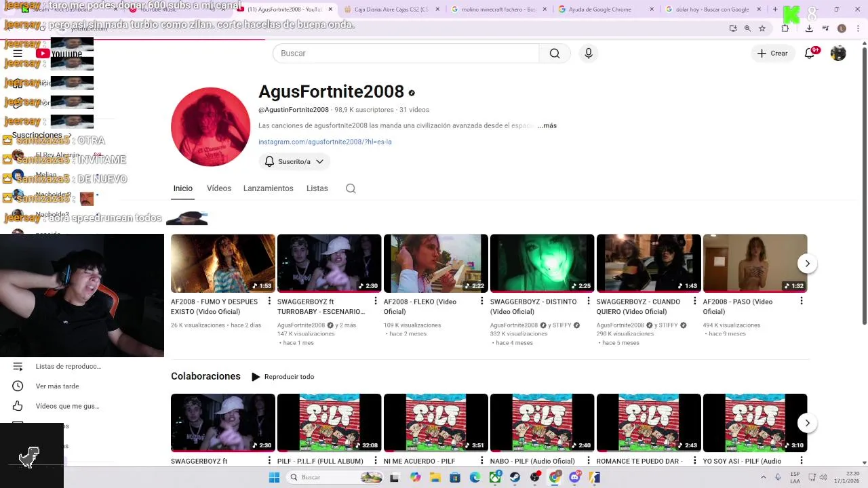Close the Ayuda de Google Chrome tab

(x=652, y=9)
